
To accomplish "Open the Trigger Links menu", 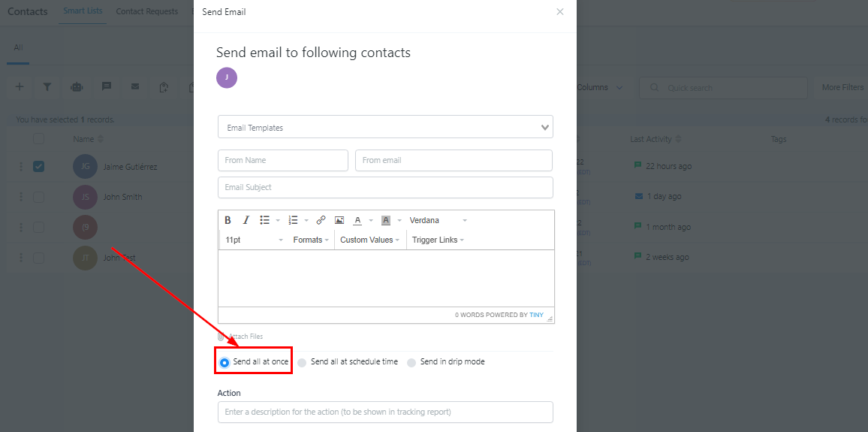I will click(437, 240).
